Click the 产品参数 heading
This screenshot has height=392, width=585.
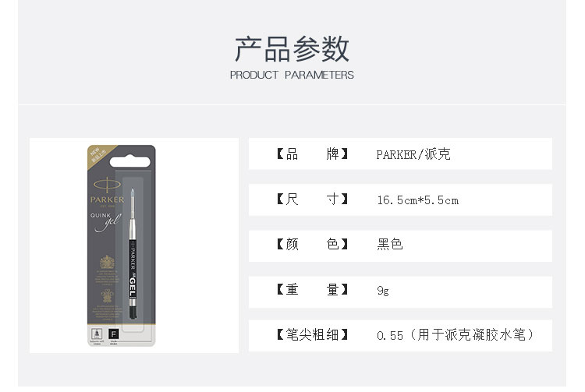tap(292, 49)
